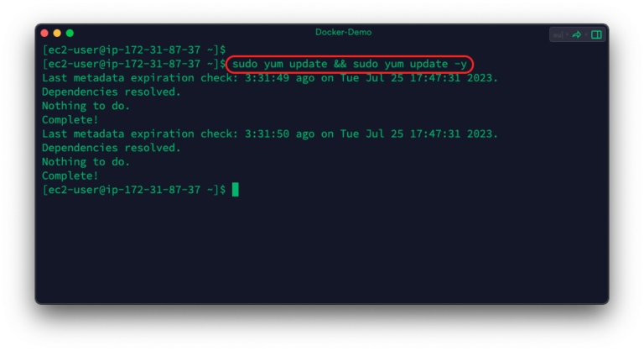This screenshot has width=644, height=351.
Task: Click the first "Nothing to do." line
Action: click(x=86, y=106)
